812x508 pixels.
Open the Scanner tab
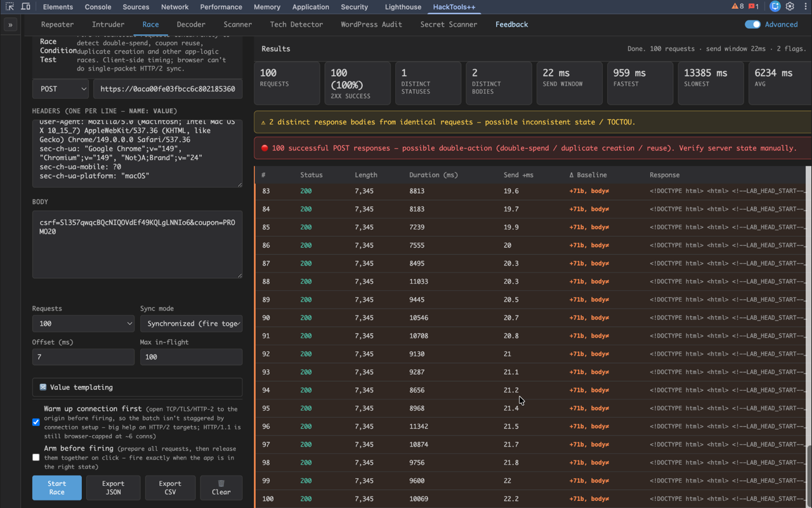[x=237, y=25]
